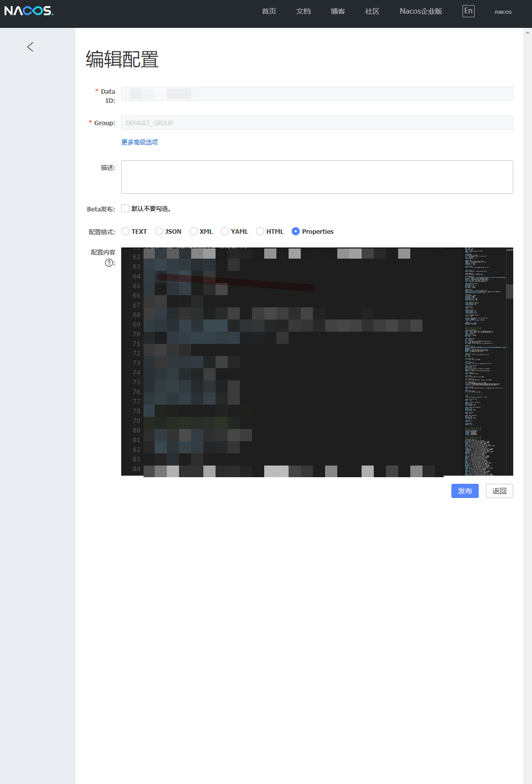Click the help question mark icon
This screenshot has height=784, width=532.
pyautogui.click(x=109, y=263)
